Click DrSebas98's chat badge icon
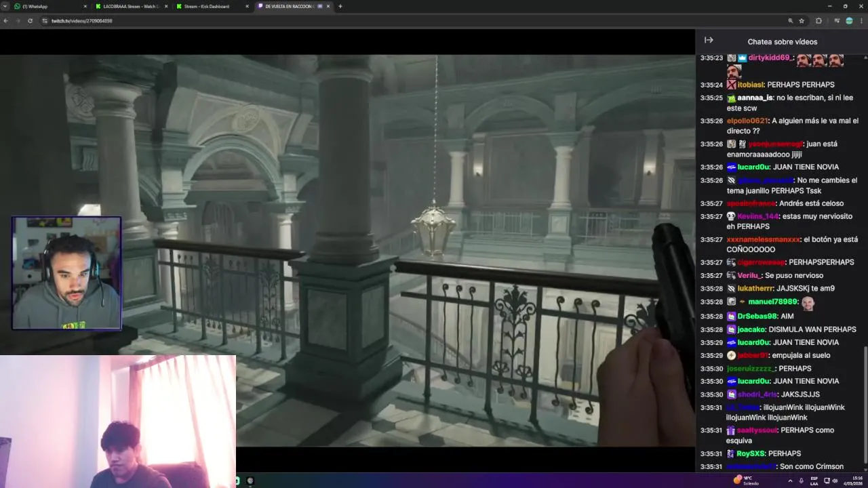The width and height of the screenshot is (868, 488). coord(731,316)
